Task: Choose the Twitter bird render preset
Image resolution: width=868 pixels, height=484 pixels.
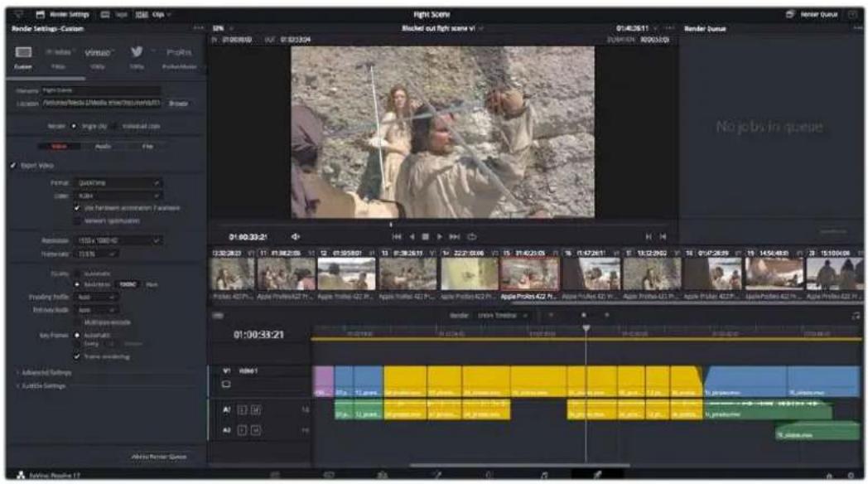Action: (137, 52)
